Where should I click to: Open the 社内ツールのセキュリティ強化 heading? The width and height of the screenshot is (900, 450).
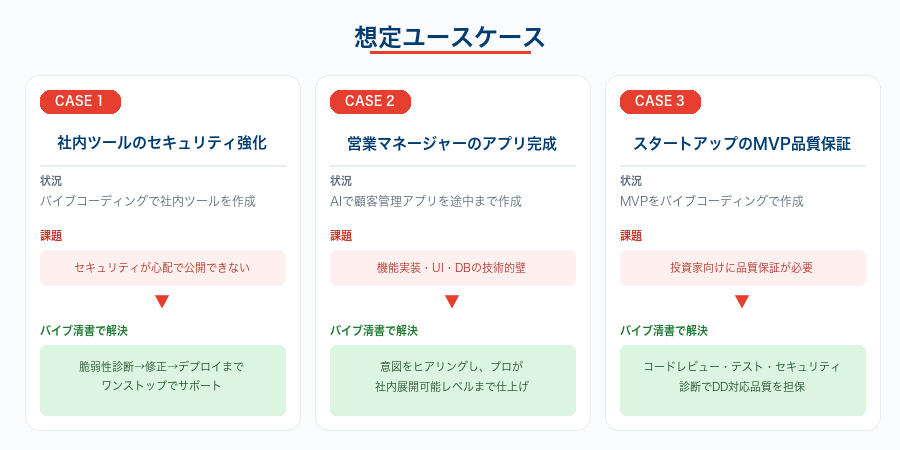162,143
